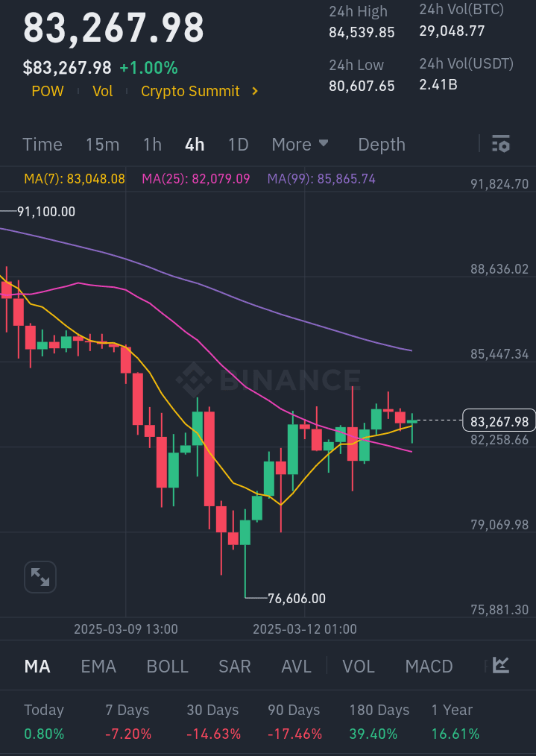This screenshot has height=756, width=536.
Task: Click the Vol tag
Action: (x=103, y=91)
